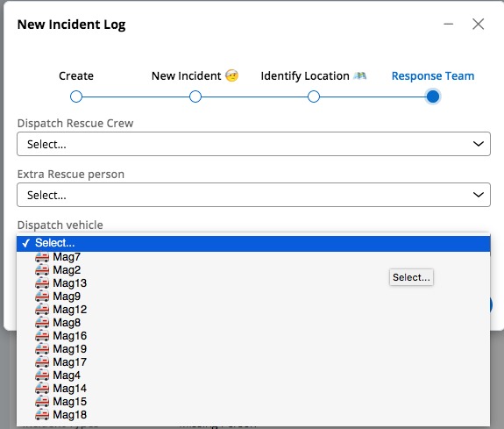Select vehicle Mag12 from the list
The image size is (504, 429).
(x=253, y=310)
